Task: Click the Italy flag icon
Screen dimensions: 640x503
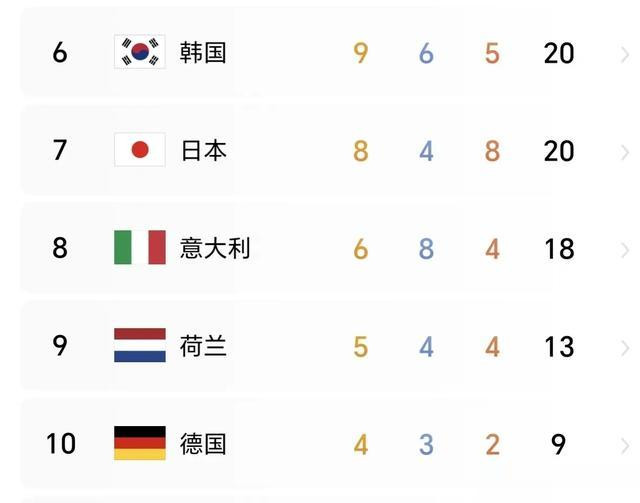Action: coord(140,247)
